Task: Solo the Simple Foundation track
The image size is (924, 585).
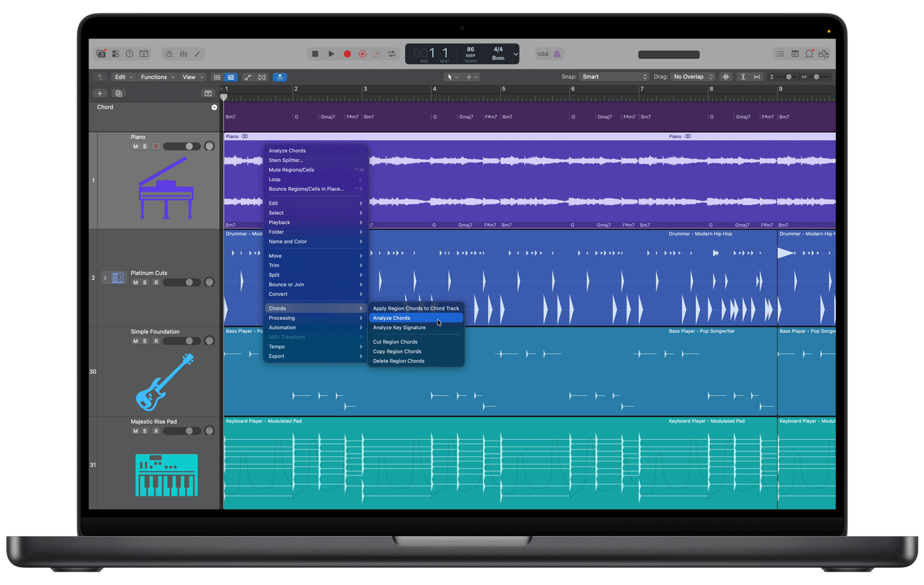Action: [145, 341]
